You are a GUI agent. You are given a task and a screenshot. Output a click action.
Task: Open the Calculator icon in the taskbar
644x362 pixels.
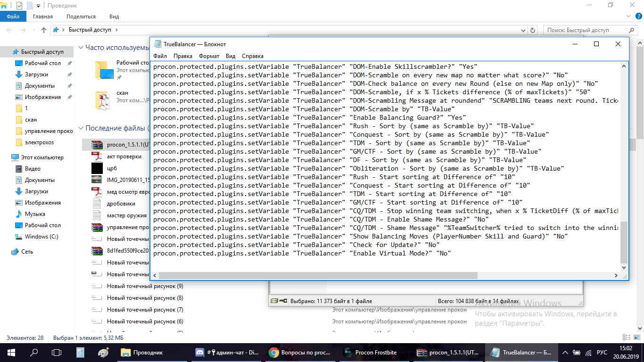80,352
